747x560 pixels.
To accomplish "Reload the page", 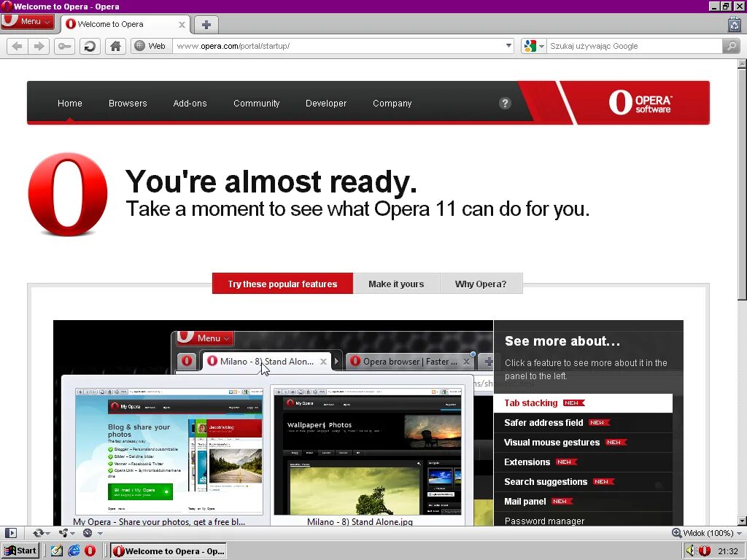I will click(90, 46).
